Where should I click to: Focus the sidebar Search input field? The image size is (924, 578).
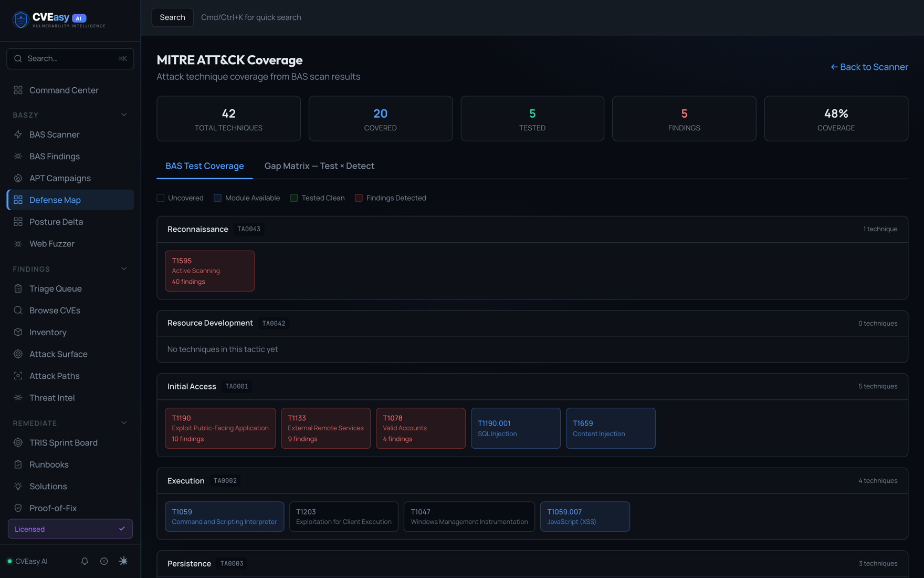point(70,58)
